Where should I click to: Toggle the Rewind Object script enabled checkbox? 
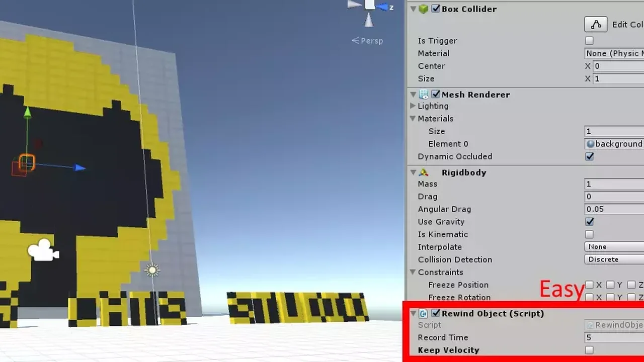coord(436,314)
